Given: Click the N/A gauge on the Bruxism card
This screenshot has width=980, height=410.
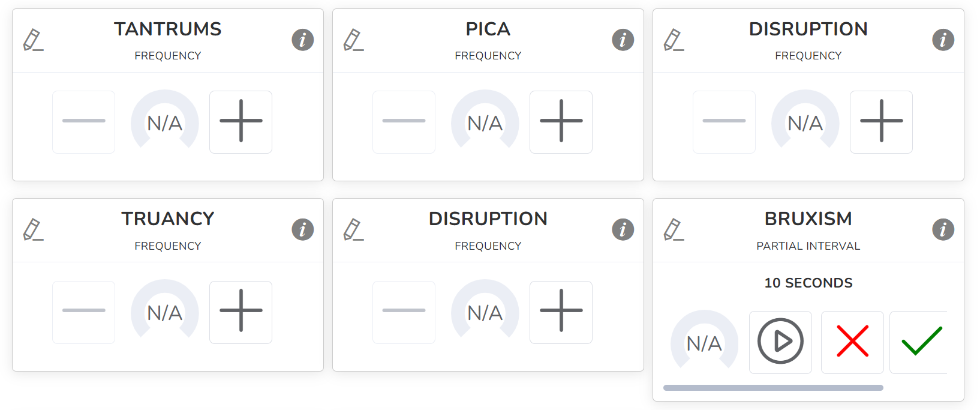Looking at the screenshot, I should point(704,342).
